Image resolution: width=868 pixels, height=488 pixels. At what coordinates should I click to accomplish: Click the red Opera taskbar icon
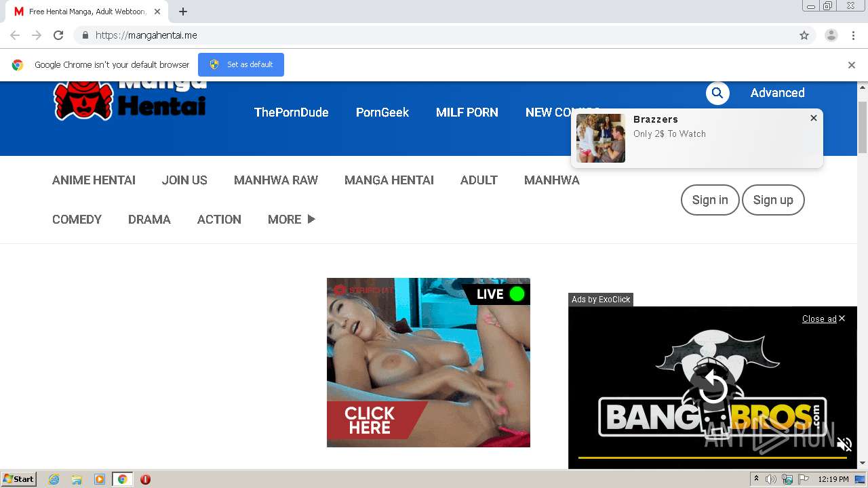click(x=145, y=479)
